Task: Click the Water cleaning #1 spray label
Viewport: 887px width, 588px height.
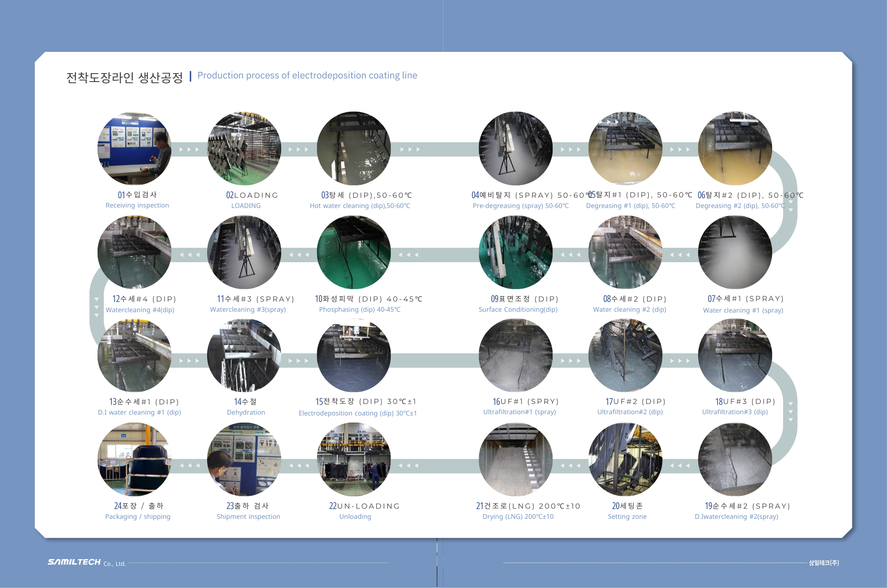Action: [x=743, y=310]
